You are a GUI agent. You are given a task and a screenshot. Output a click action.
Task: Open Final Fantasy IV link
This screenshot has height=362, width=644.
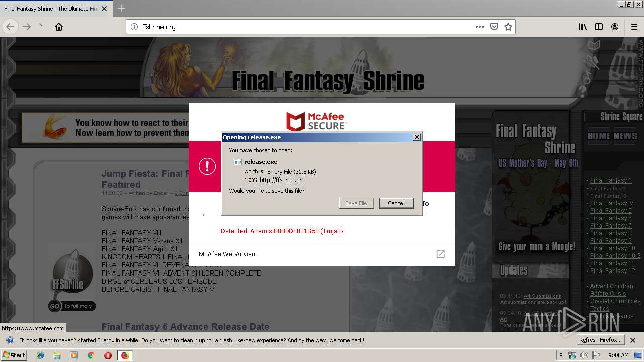[x=612, y=203]
